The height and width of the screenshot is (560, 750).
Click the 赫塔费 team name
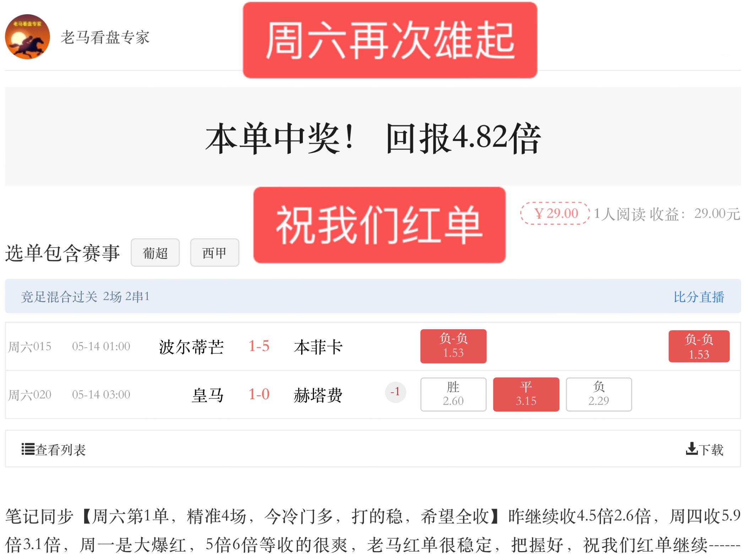318,395
